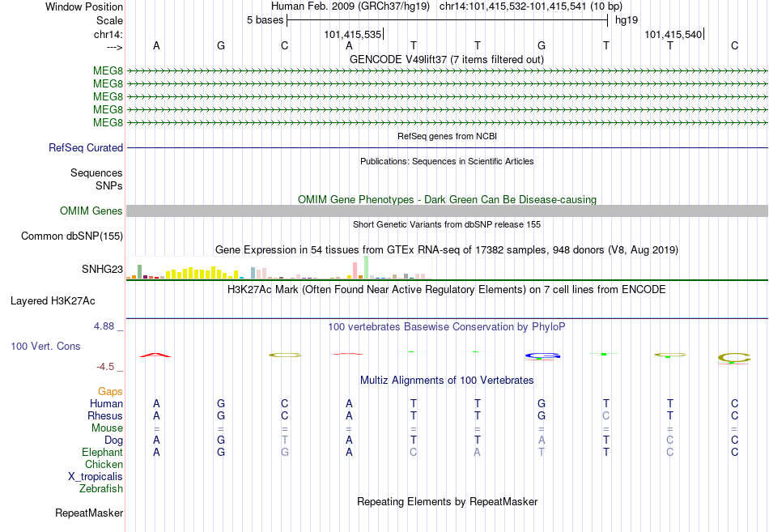Viewport: 769px width, 532px height.
Task: Click the Window Position track label
Action: point(84,6)
